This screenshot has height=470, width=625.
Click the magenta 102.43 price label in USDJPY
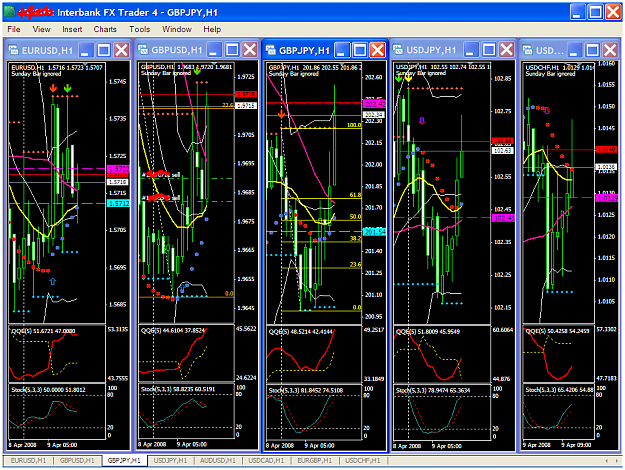coord(503,218)
